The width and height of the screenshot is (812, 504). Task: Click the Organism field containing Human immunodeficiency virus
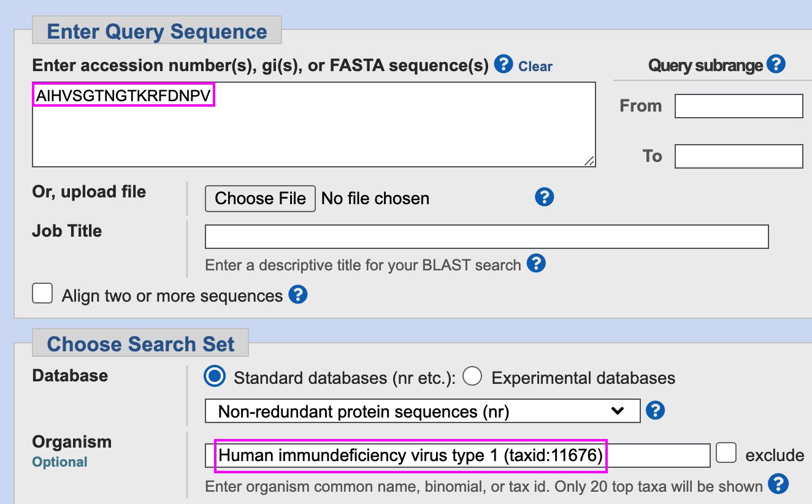click(457, 456)
